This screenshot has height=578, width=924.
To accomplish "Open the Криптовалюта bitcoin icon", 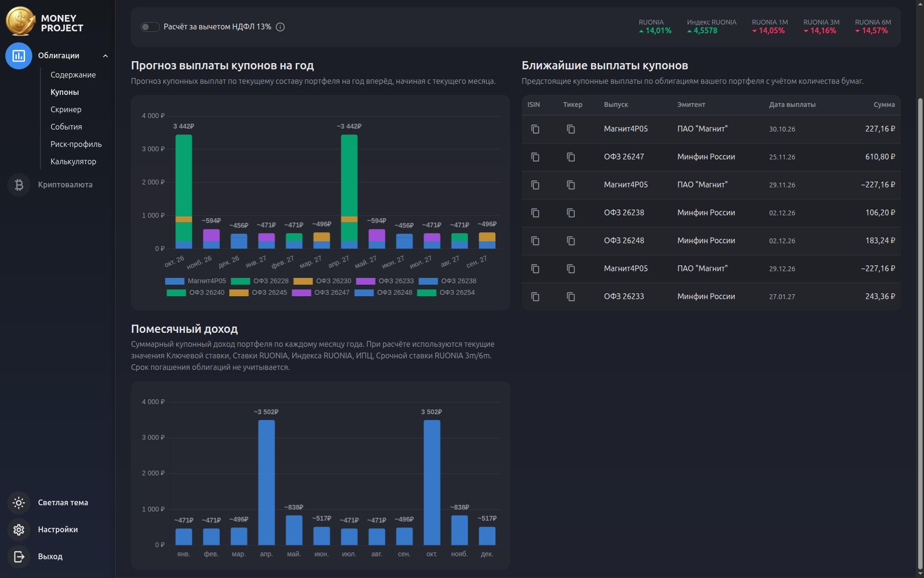I will click(x=19, y=185).
